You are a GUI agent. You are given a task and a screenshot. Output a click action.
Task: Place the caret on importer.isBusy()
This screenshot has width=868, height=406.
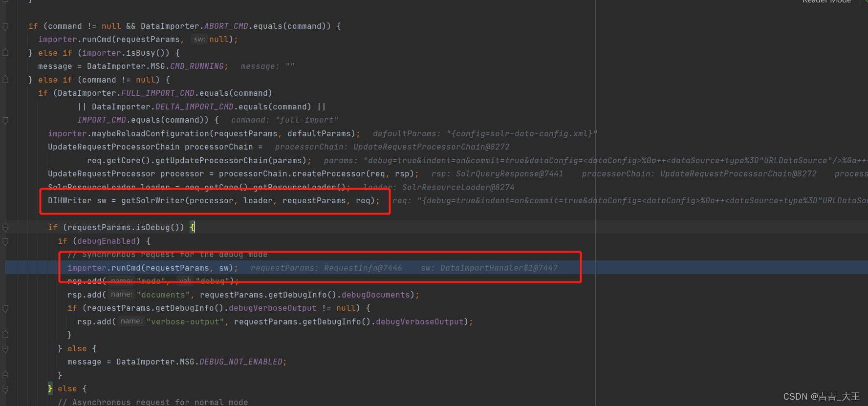point(126,53)
